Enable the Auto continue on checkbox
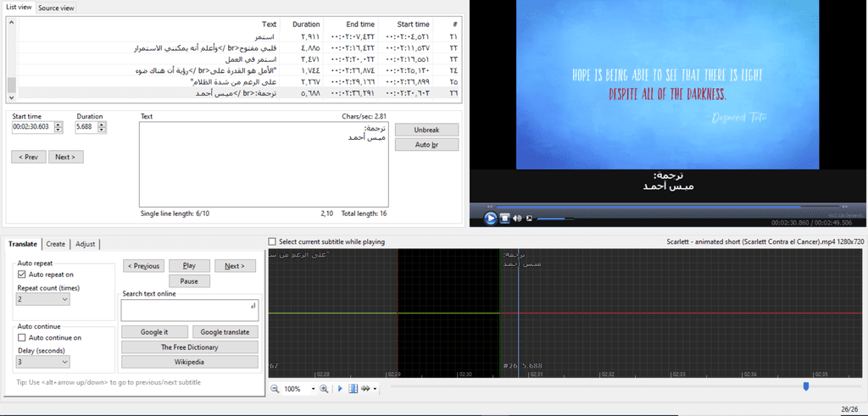 pos(22,337)
